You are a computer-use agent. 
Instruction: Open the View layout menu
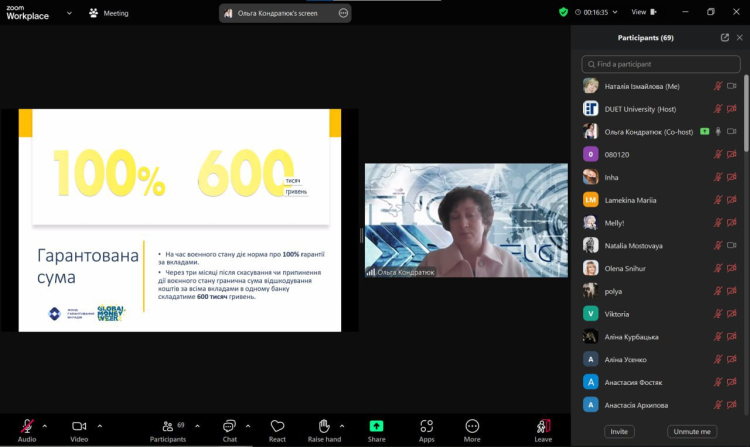pyautogui.click(x=643, y=12)
